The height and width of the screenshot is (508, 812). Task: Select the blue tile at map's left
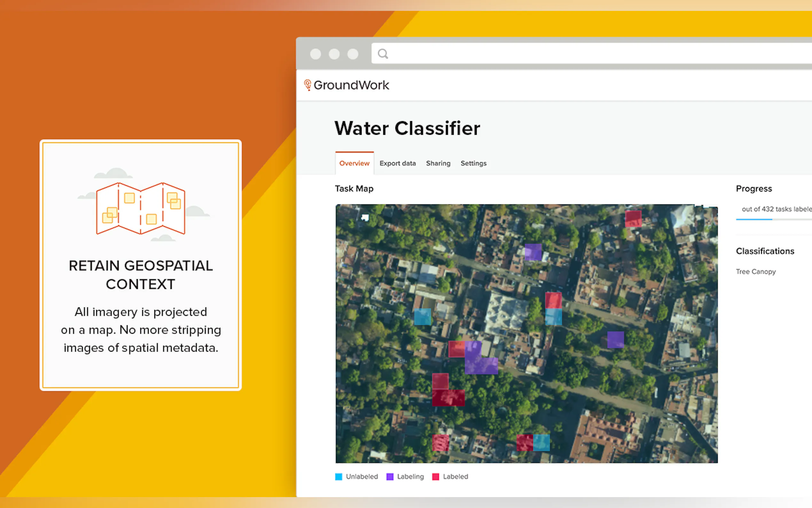[422, 316]
